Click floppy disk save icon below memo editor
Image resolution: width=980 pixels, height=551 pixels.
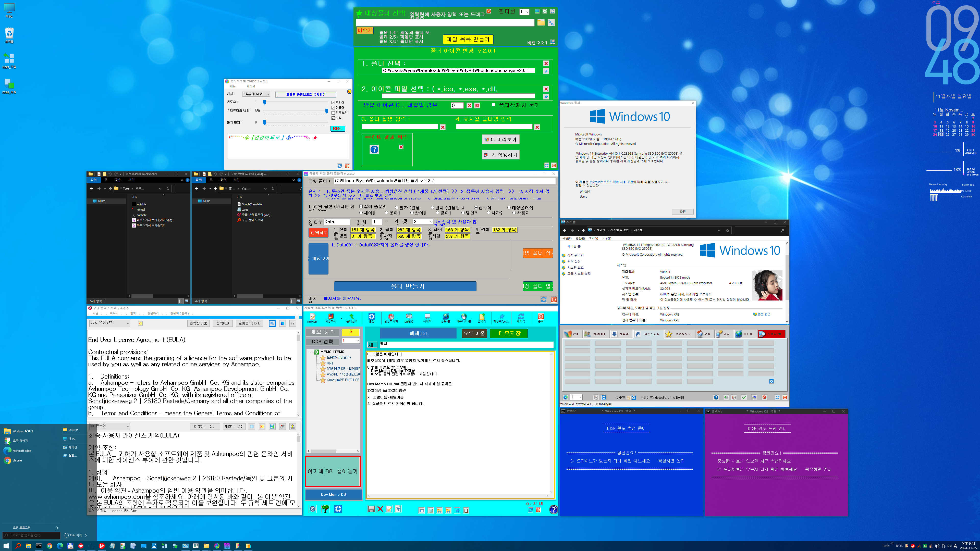click(371, 509)
